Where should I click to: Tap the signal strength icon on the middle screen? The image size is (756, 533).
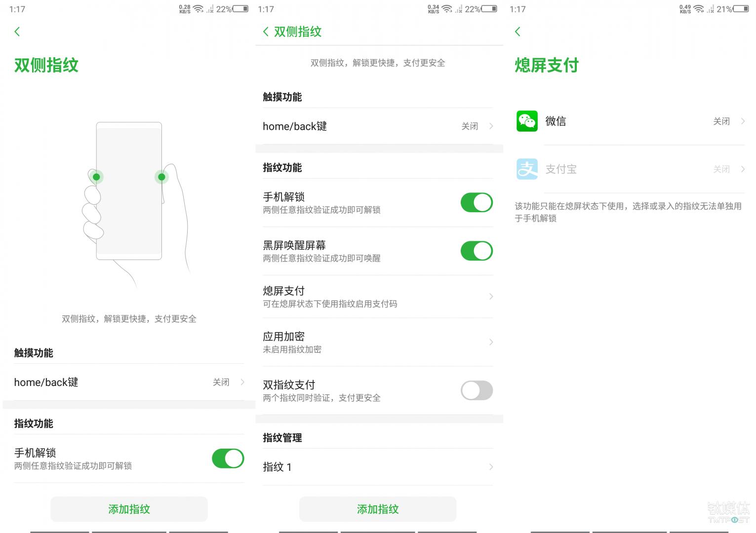click(x=458, y=9)
